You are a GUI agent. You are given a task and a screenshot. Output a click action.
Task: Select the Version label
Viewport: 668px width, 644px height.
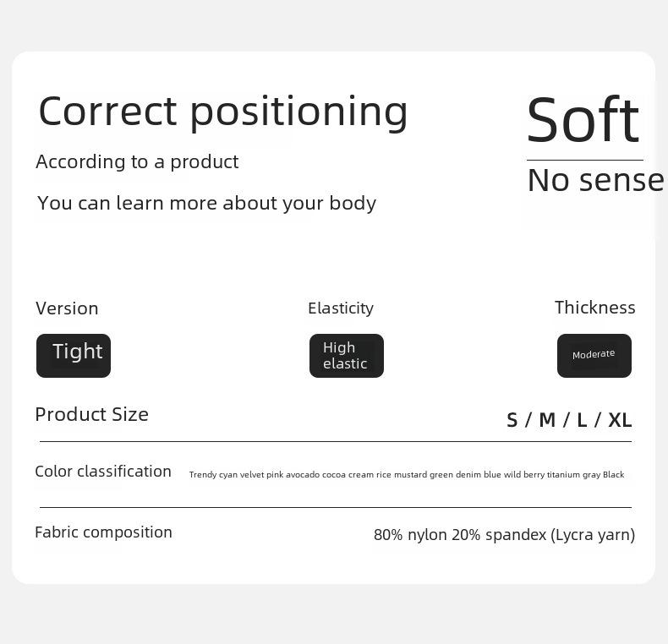click(67, 308)
